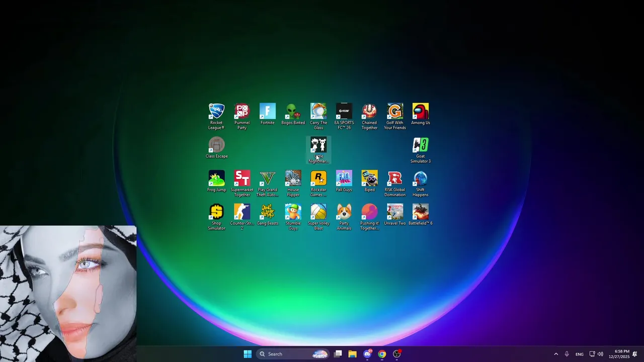Viewport: 644px width, 362px height.
Task: Open the clock showing 6:58 PM
Action: tap(619, 354)
